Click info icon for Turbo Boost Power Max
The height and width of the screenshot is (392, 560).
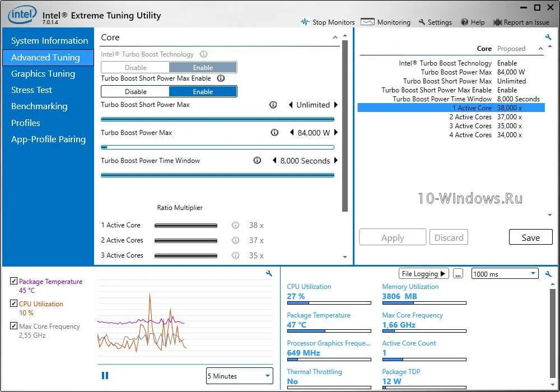[x=274, y=133]
